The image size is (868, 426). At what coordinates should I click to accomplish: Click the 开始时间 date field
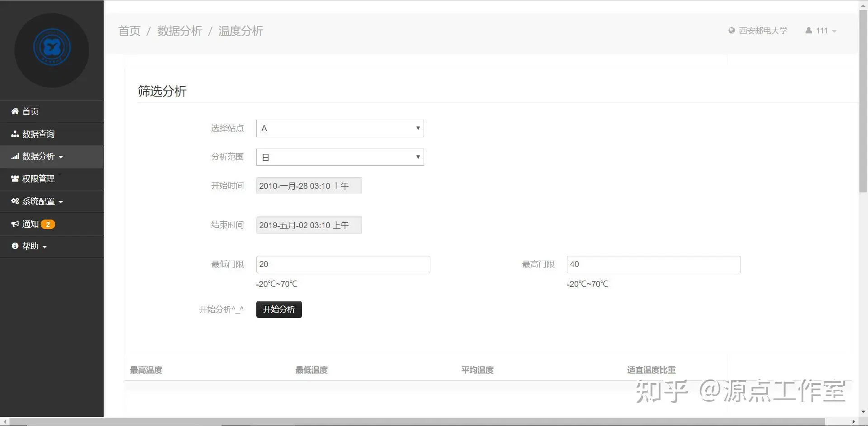point(309,186)
